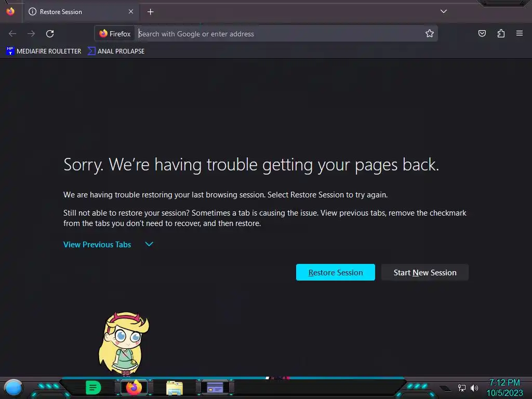Click the network icon in system tray
The width and height of the screenshot is (532, 399).
point(462,388)
